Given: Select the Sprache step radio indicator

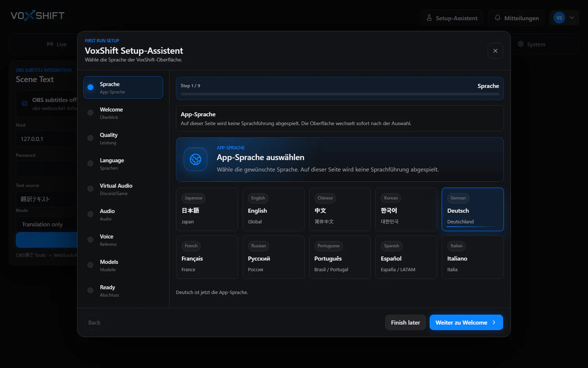Looking at the screenshot, I should click(90, 87).
